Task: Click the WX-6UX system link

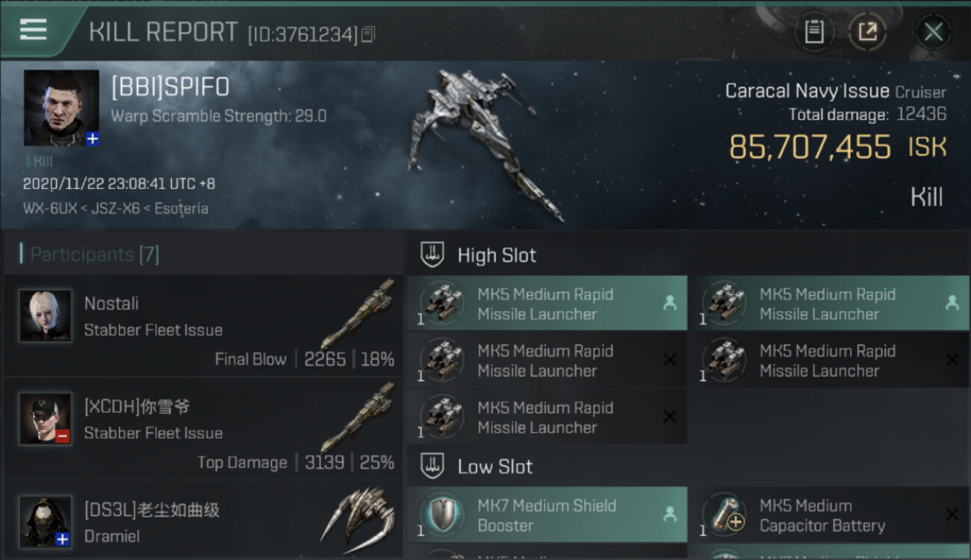Action: (x=49, y=208)
